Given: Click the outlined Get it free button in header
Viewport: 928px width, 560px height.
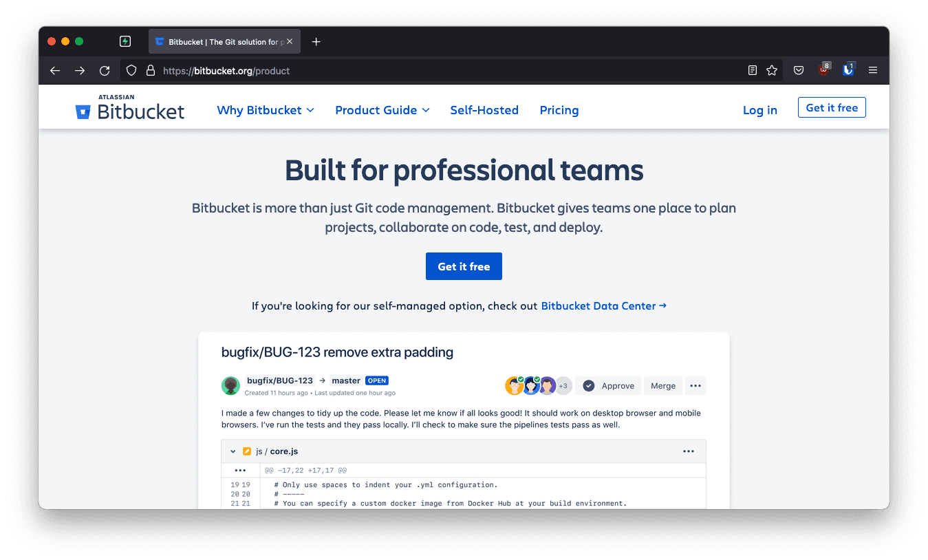Looking at the screenshot, I should tap(832, 107).
